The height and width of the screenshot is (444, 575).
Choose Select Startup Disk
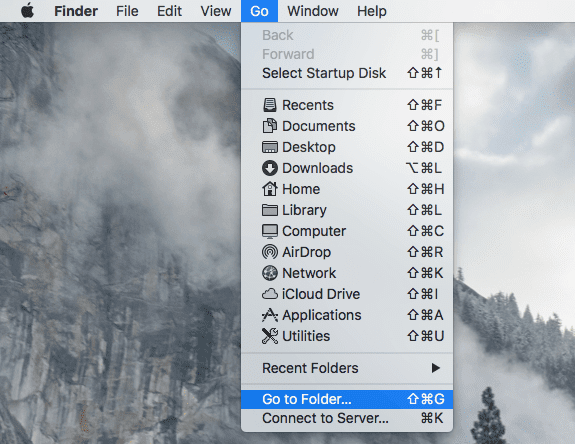(x=347, y=73)
